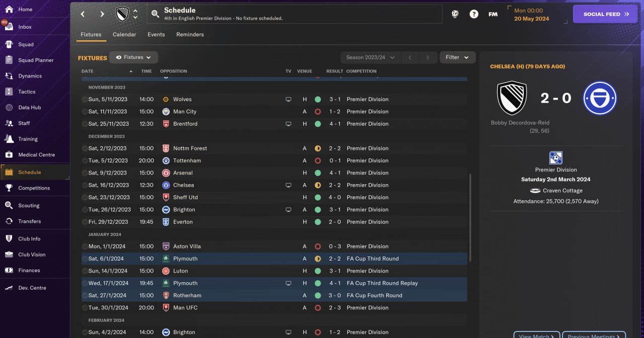Go to Medical Centre in sidebar
This screenshot has height=338, width=644.
coord(36,154)
